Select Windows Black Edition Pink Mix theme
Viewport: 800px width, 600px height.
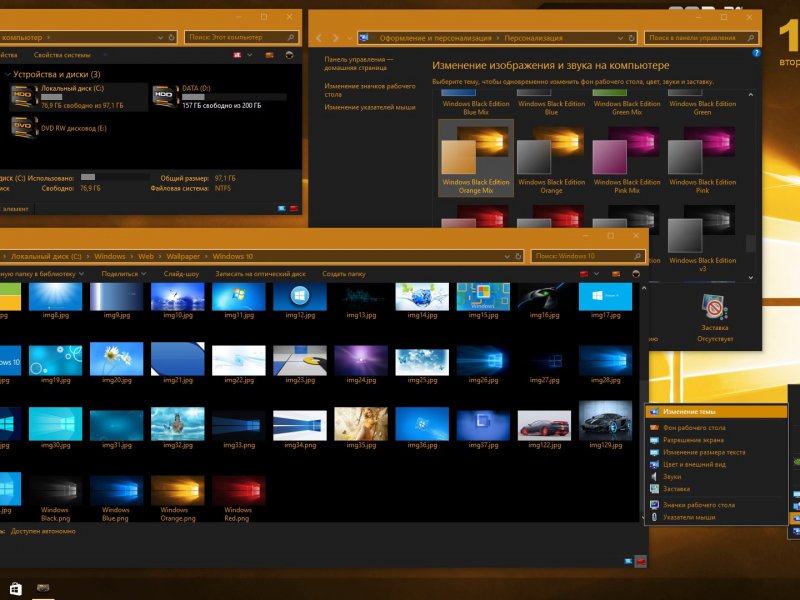627,159
